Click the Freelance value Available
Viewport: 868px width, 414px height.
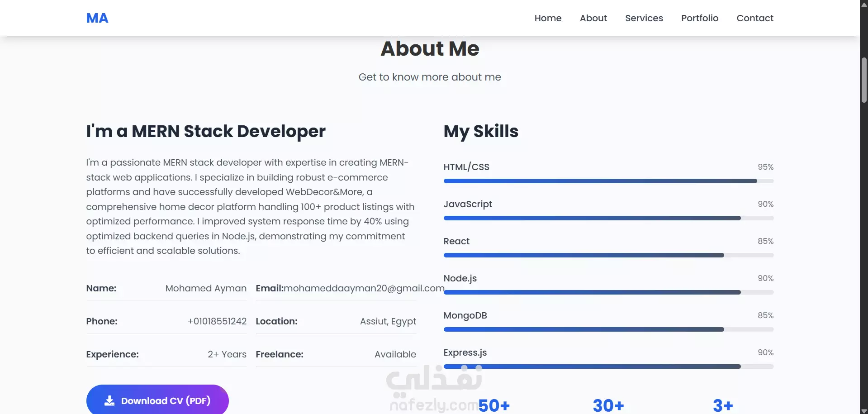tap(395, 354)
